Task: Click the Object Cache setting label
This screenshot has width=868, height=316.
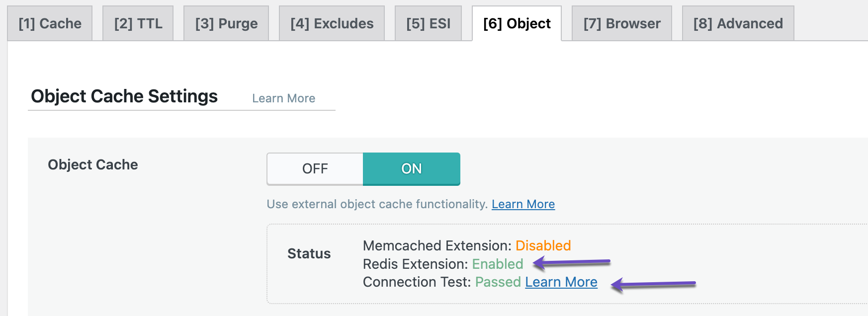Action: (93, 165)
